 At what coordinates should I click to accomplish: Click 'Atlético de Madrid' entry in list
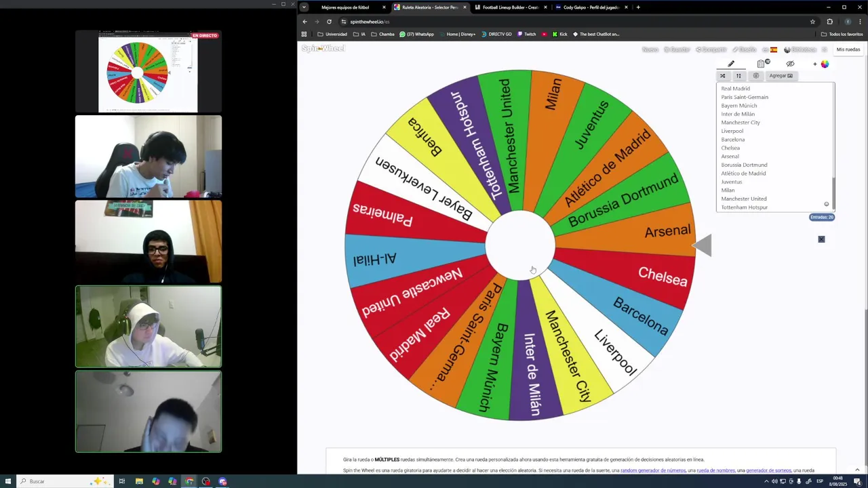[x=743, y=174]
